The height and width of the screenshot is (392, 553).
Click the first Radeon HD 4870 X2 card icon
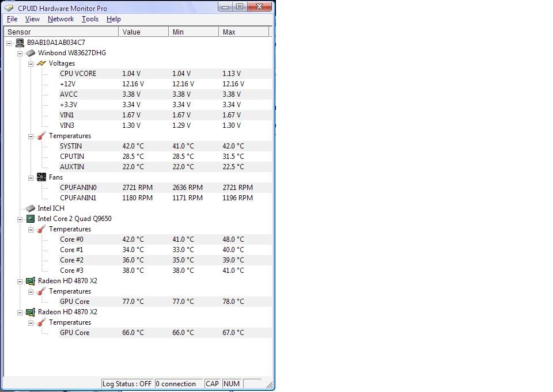31,281
